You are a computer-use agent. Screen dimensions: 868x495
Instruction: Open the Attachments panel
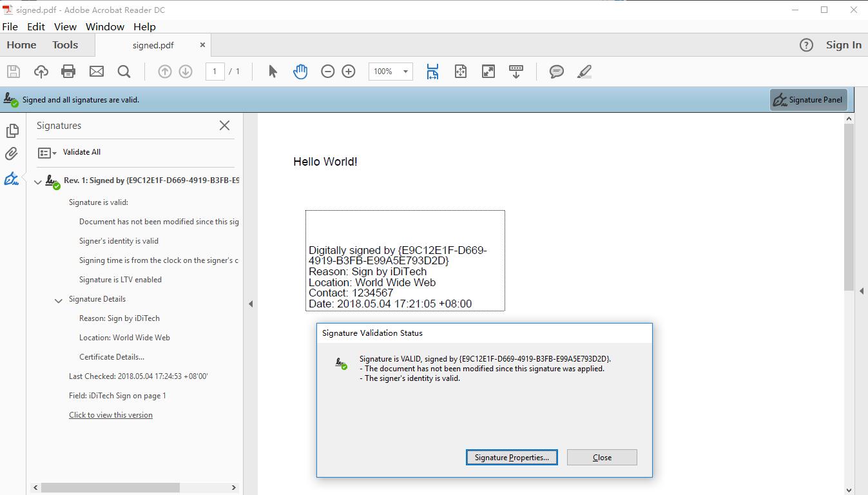[12, 154]
